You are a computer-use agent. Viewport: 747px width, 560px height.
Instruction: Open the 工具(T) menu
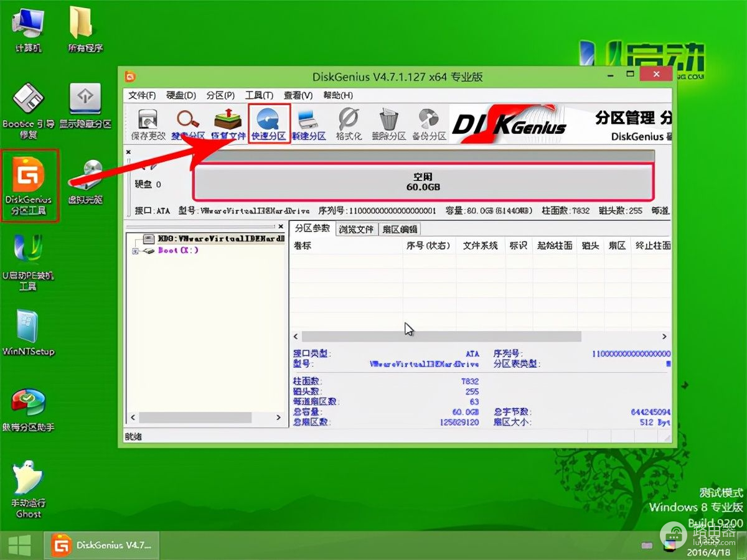259,95
